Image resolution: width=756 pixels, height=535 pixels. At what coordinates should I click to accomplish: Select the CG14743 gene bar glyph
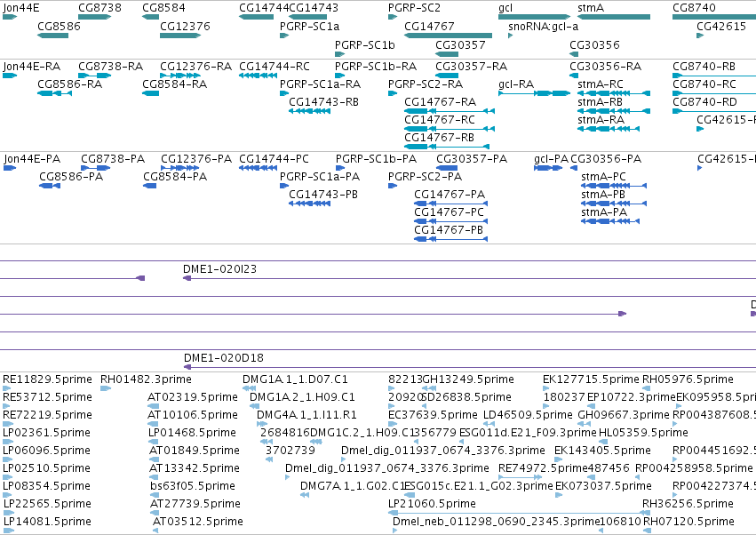click(307, 17)
